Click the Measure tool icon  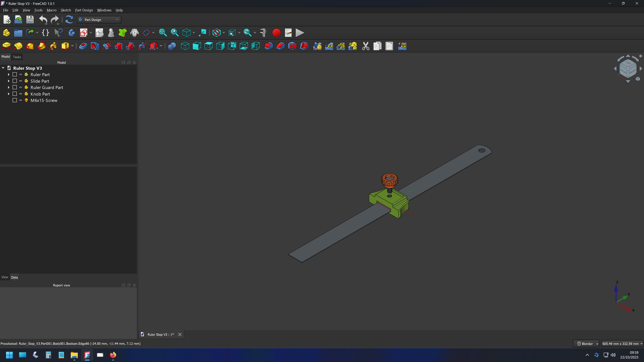point(263,33)
